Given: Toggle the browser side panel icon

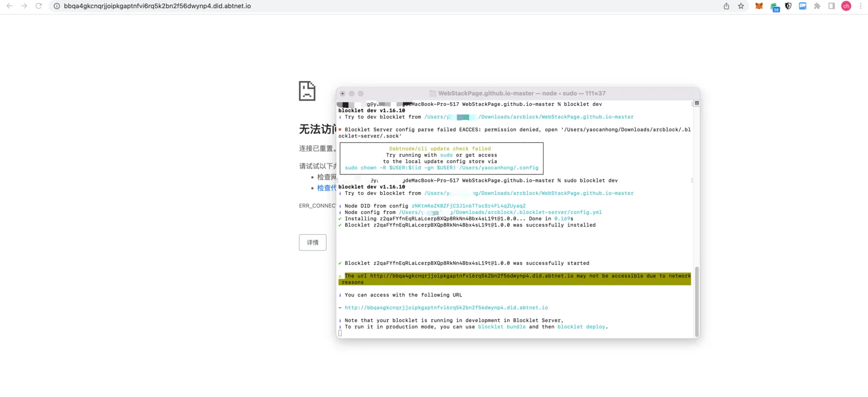Looking at the screenshot, I should click(x=832, y=6).
